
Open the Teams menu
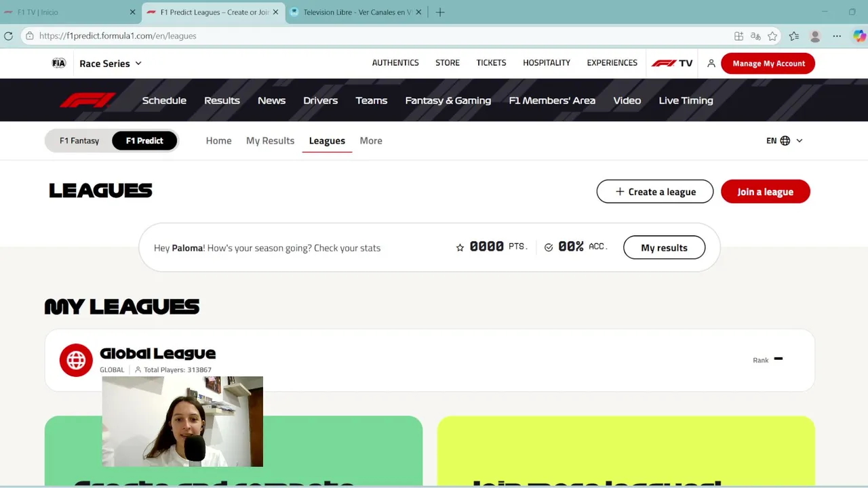(x=372, y=100)
